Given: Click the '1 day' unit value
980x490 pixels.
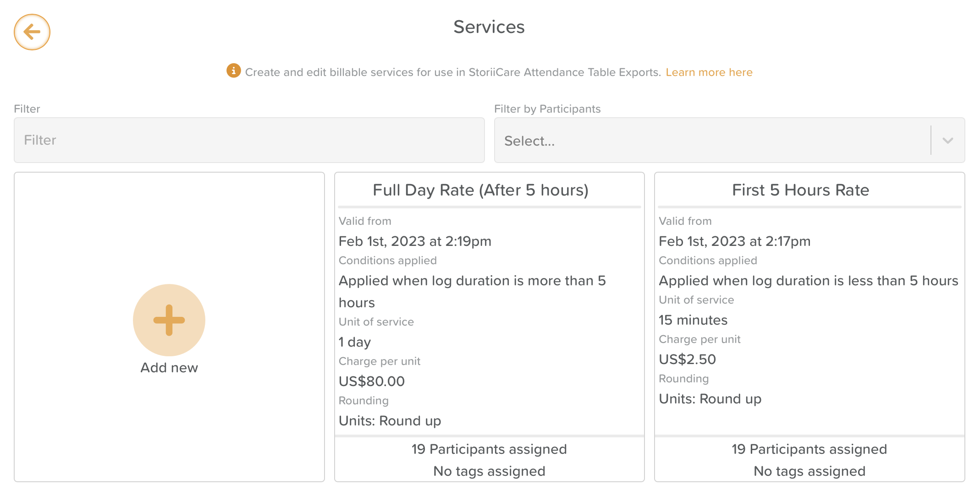Looking at the screenshot, I should click(355, 342).
